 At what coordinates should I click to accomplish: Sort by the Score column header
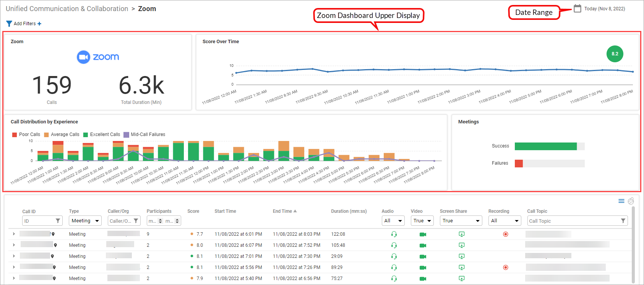pyautogui.click(x=193, y=211)
